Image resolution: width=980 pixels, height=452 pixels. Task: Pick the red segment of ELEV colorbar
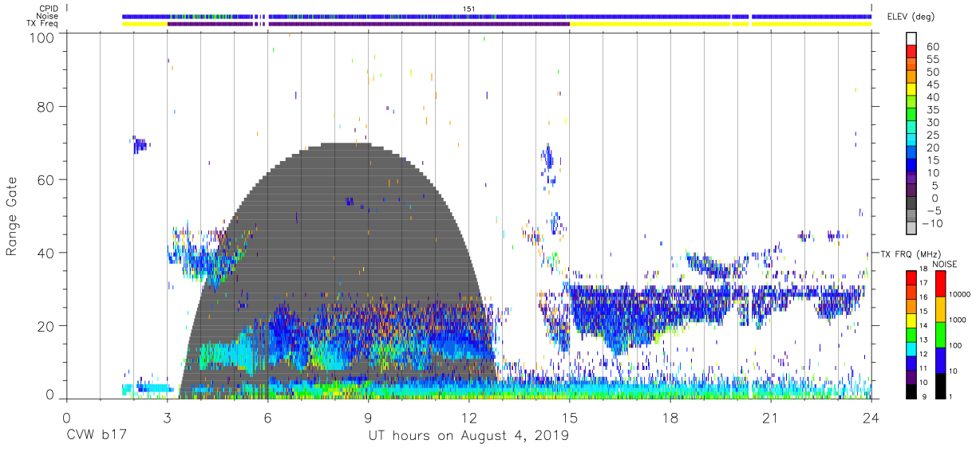coord(911,52)
